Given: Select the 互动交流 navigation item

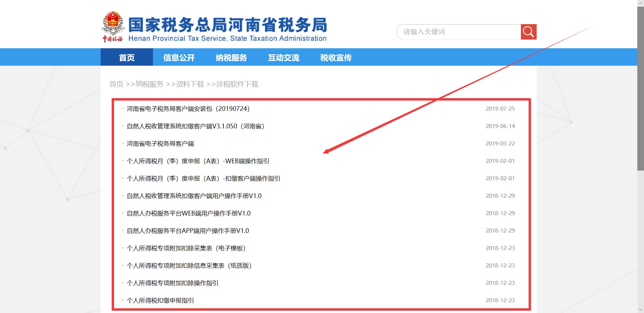Looking at the screenshot, I should (x=283, y=57).
